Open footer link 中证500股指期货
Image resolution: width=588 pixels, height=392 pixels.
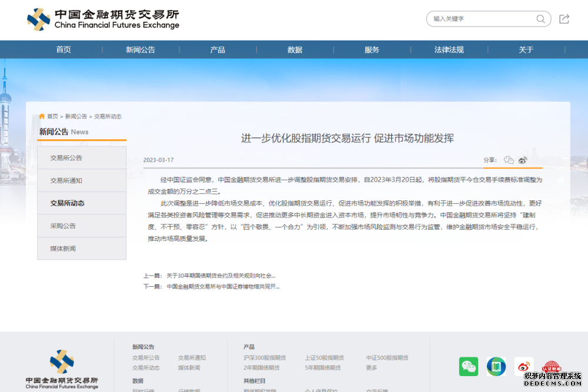click(x=387, y=358)
